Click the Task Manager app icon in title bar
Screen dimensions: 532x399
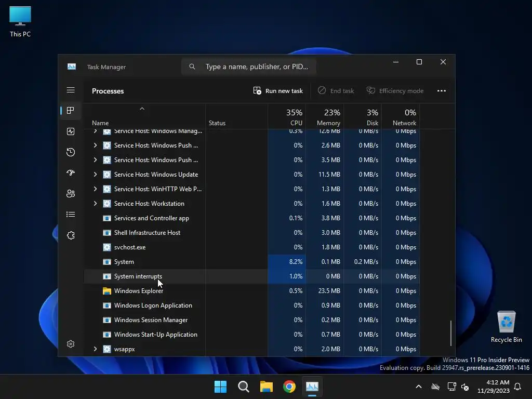[x=72, y=66]
